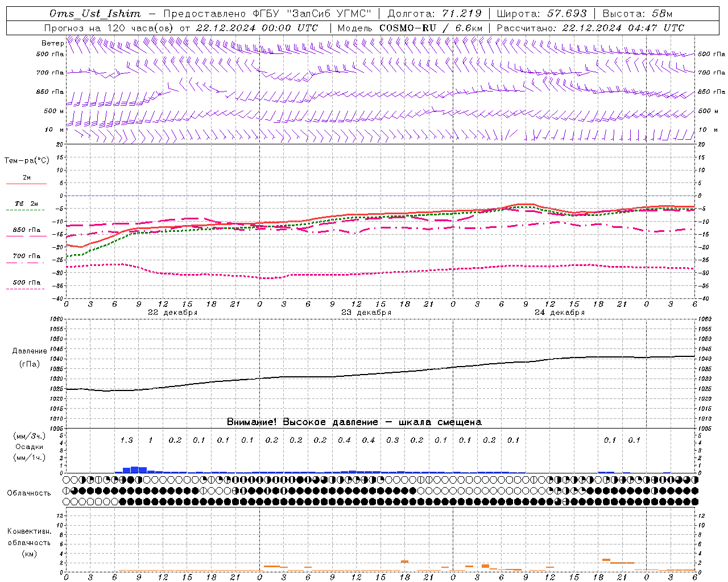The image size is (728, 582).
Task: Click the (мм/3ч.) precipitation unit label
Action: pos(30,436)
